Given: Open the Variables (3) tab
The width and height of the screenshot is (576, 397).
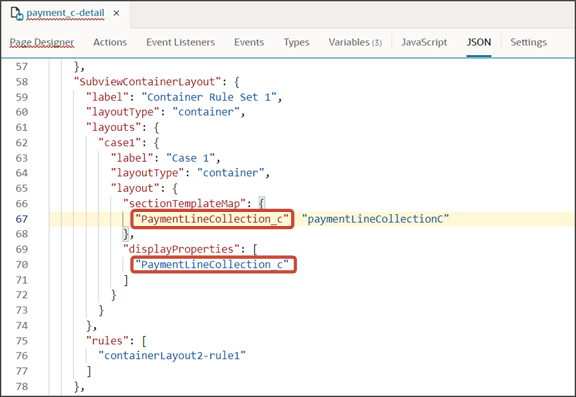Looking at the screenshot, I should [355, 42].
